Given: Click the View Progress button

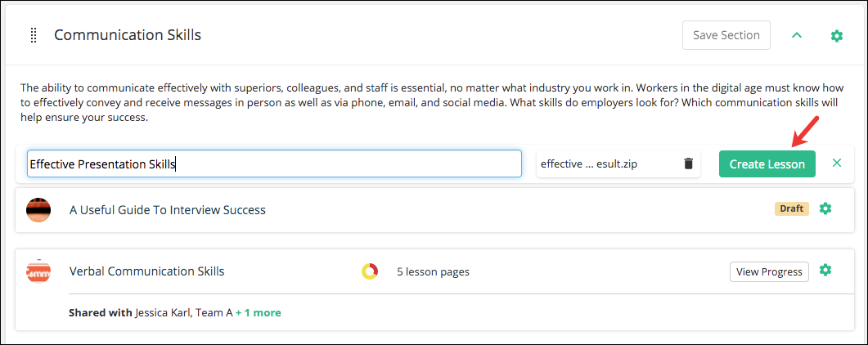Looking at the screenshot, I should [x=769, y=271].
